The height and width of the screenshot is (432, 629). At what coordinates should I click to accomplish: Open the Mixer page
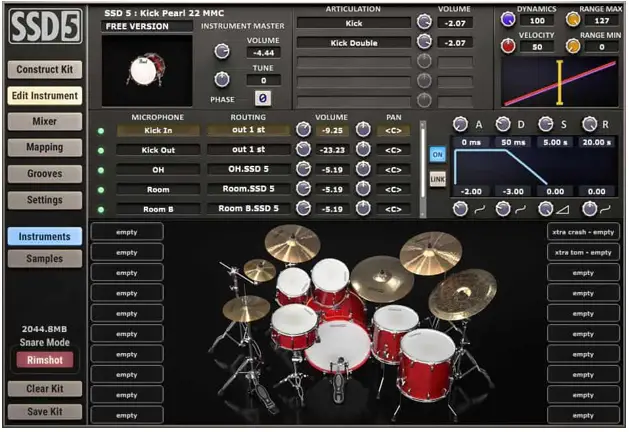[x=45, y=121]
